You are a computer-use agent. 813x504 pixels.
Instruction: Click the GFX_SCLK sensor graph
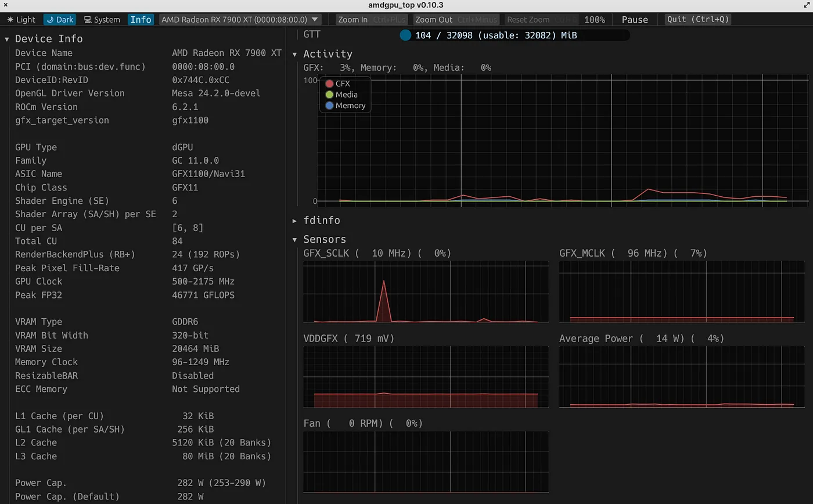(x=426, y=291)
